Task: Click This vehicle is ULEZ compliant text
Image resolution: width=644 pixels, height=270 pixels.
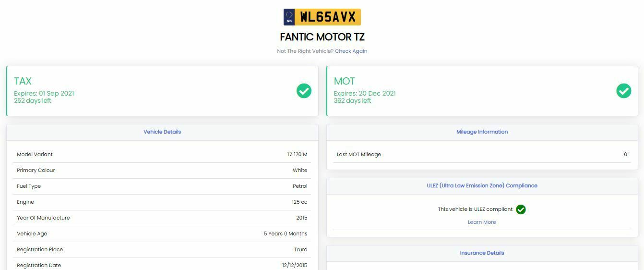Action: tap(475, 209)
